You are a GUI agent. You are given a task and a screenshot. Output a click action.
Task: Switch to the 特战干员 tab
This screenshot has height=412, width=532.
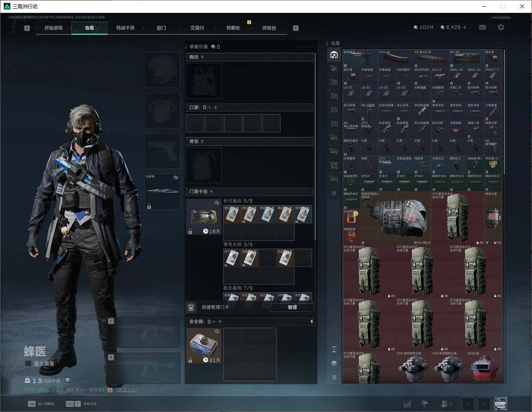coord(125,28)
